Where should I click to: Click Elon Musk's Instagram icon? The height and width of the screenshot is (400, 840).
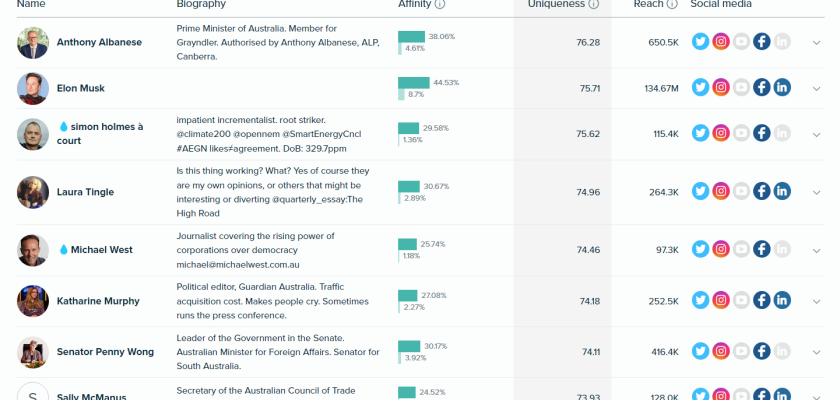[x=720, y=88]
